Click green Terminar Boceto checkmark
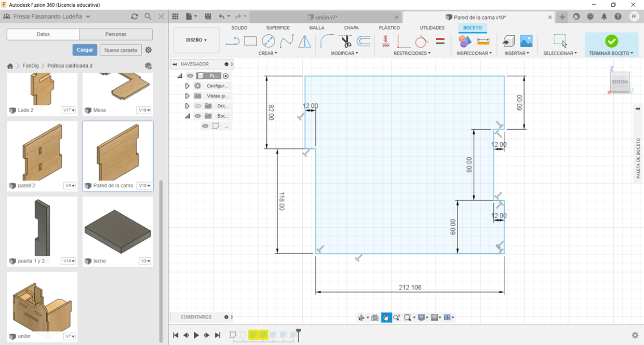Viewport: 644px width, 345px height. pyautogui.click(x=611, y=41)
